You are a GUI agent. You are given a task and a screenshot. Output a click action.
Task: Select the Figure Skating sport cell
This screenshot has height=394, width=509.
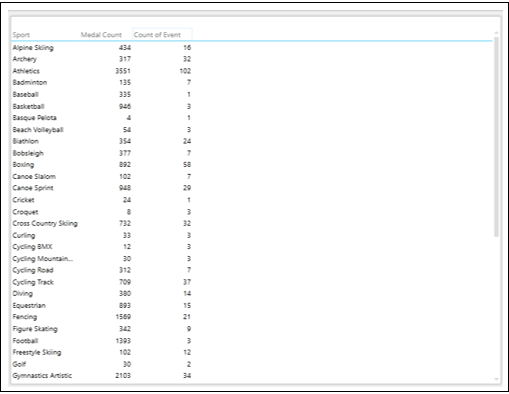coord(35,329)
